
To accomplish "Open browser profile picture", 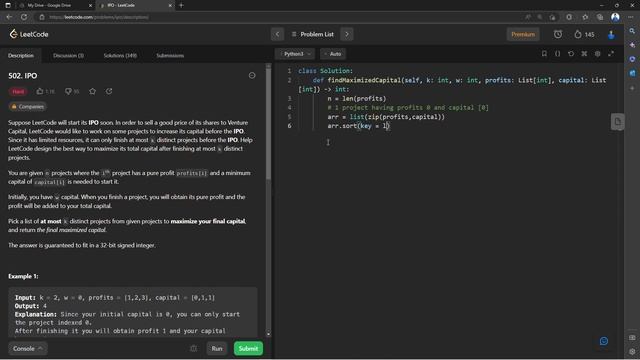I will pos(615,17).
